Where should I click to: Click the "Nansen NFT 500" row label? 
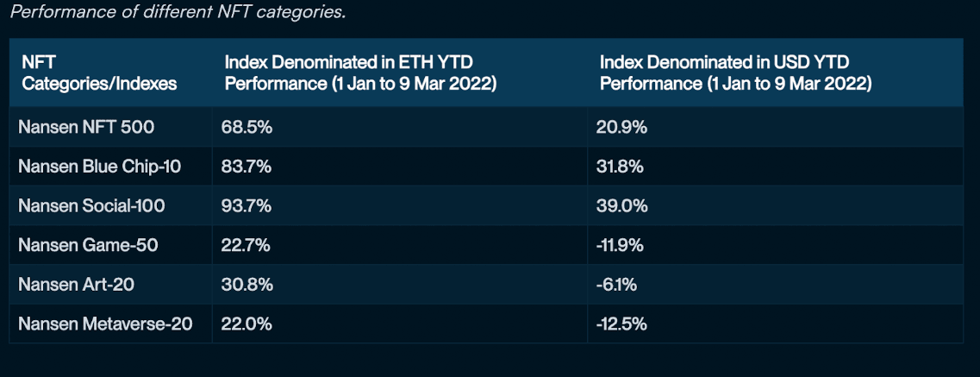(x=86, y=128)
